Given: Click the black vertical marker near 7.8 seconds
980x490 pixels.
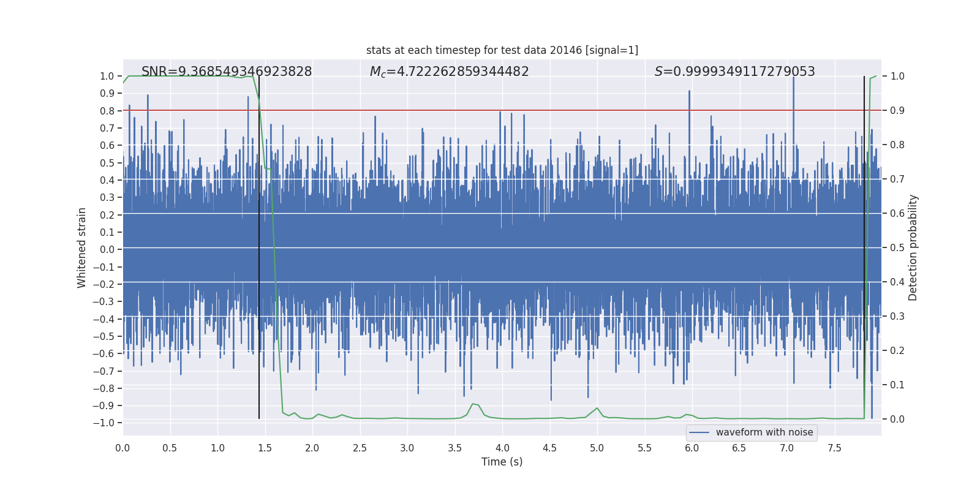Looking at the screenshot, I should [864, 247].
